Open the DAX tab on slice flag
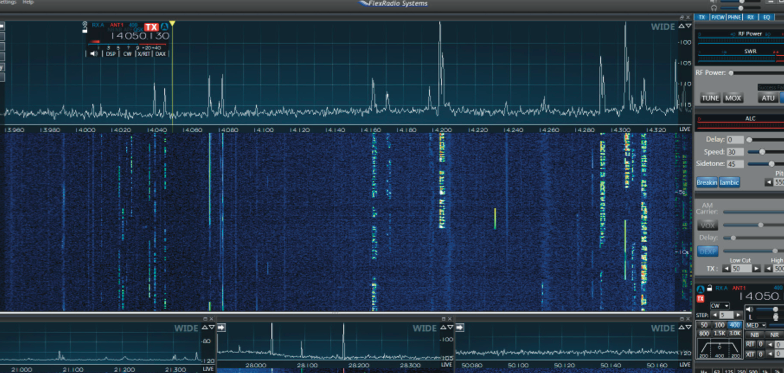The height and width of the screenshot is (373, 784). 160,54
